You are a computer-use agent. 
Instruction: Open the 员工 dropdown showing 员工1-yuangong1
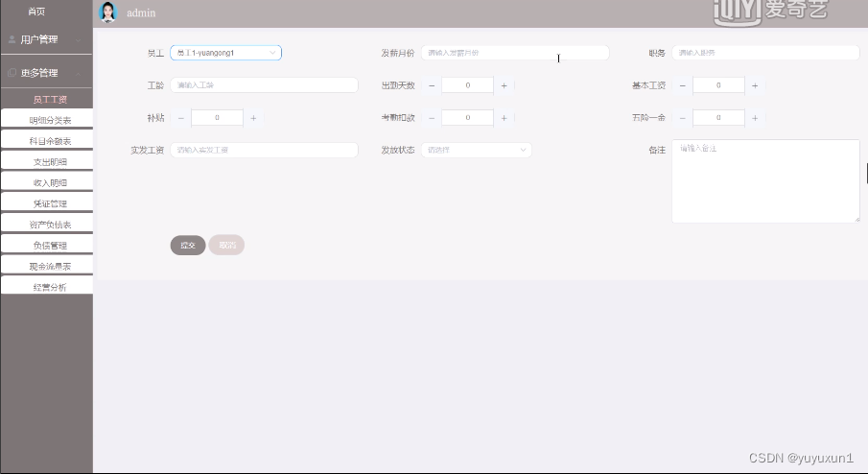point(225,53)
